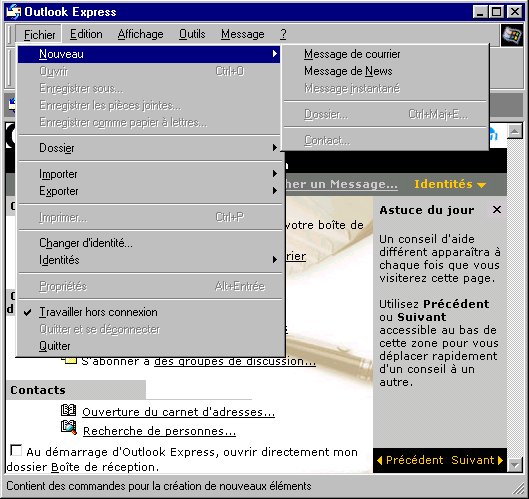Expand the Exporter submenu

149,191
